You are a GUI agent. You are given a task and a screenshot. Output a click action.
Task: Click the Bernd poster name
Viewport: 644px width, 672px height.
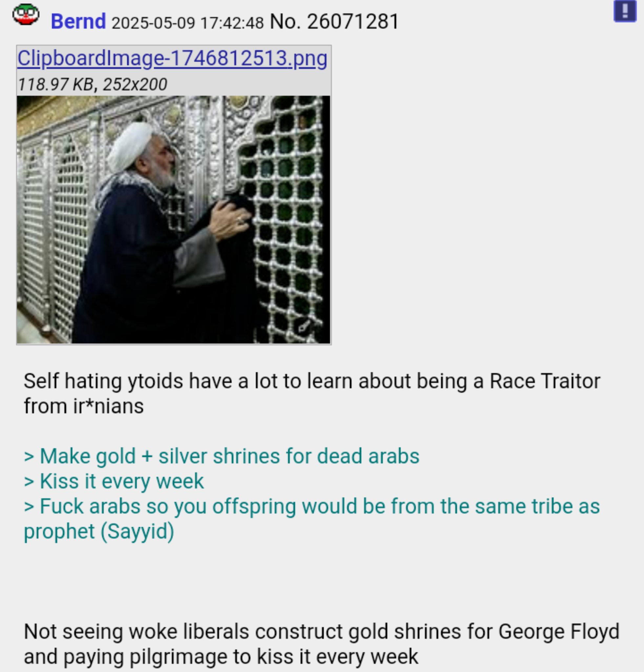click(x=78, y=21)
